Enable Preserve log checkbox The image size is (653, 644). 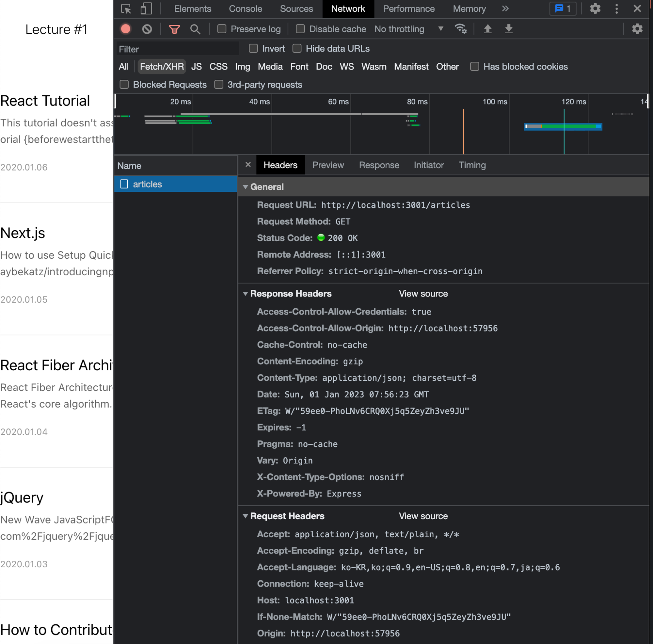pyautogui.click(x=222, y=29)
